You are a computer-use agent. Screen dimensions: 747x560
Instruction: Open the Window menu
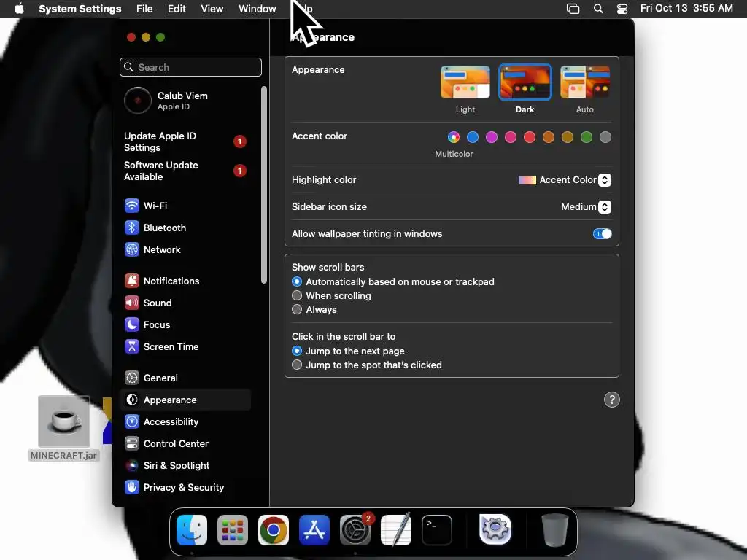pyautogui.click(x=258, y=9)
